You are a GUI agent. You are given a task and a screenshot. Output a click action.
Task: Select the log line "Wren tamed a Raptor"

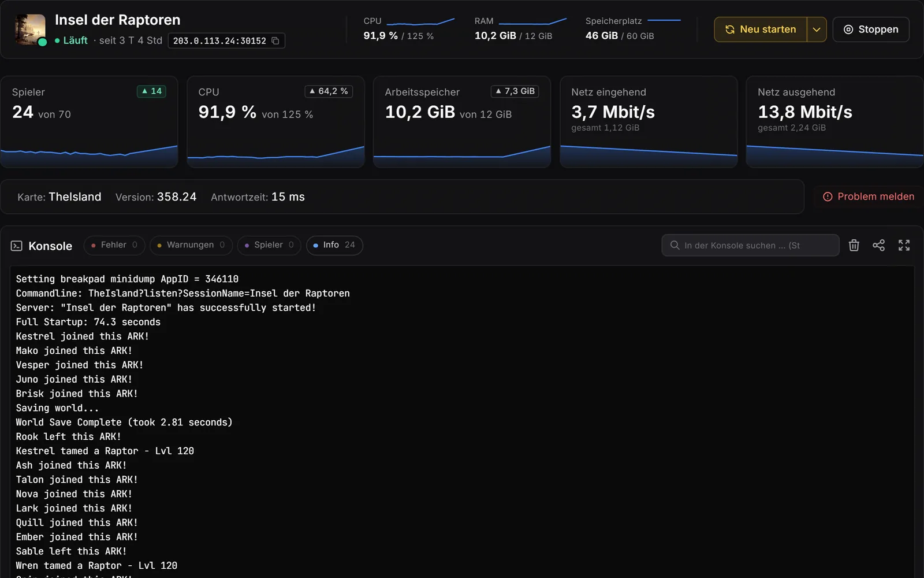(96, 565)
